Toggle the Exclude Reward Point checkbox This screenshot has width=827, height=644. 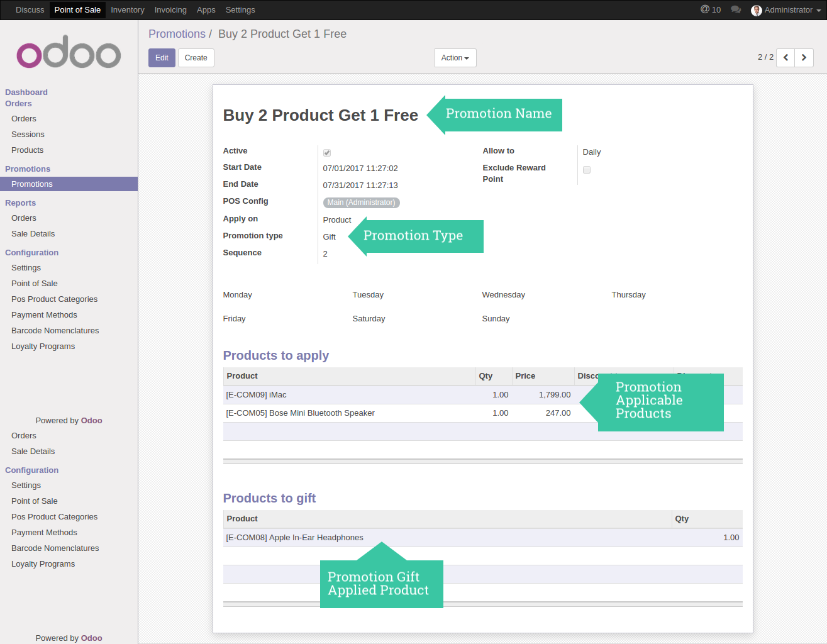coord(587,170)
